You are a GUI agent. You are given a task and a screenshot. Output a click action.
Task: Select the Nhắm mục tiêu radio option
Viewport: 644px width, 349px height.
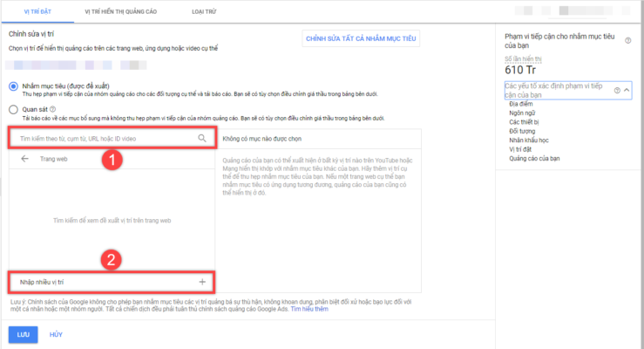pyautogui.click(x=13, y=86)
